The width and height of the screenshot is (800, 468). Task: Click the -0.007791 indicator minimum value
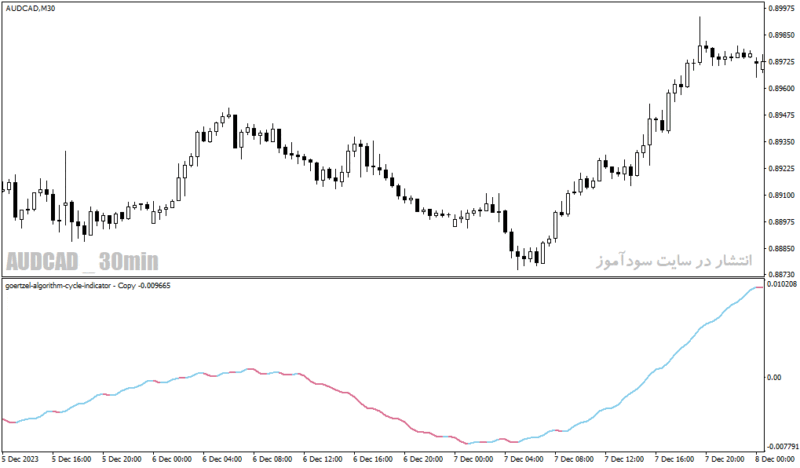[783, 447]
